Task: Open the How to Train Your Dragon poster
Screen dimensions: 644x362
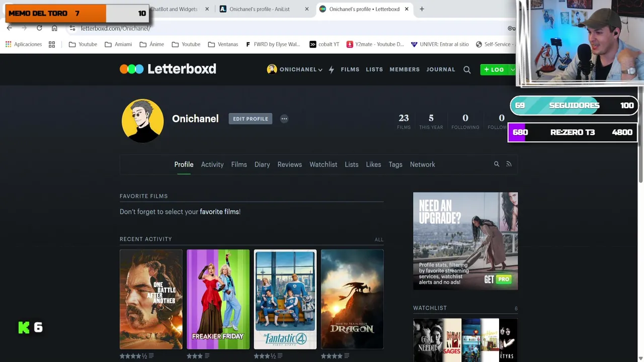Action: tap(352, 299)
